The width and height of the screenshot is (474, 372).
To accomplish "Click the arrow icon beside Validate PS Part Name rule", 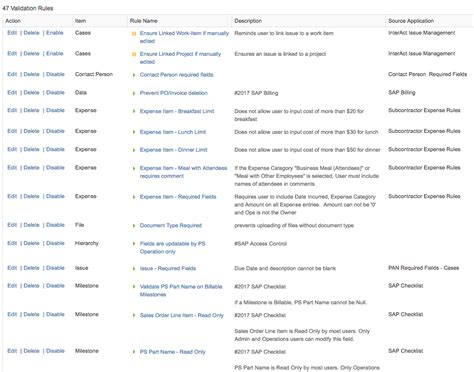I will point(134,287).
